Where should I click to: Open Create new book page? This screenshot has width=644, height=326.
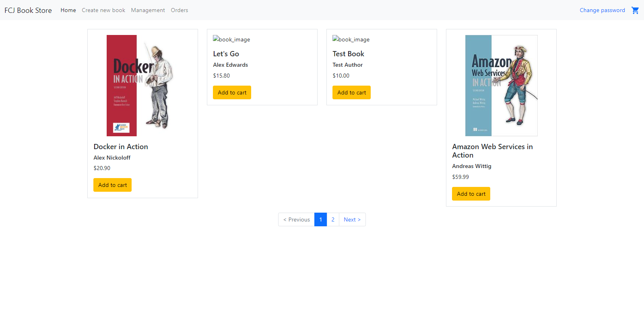103,10
